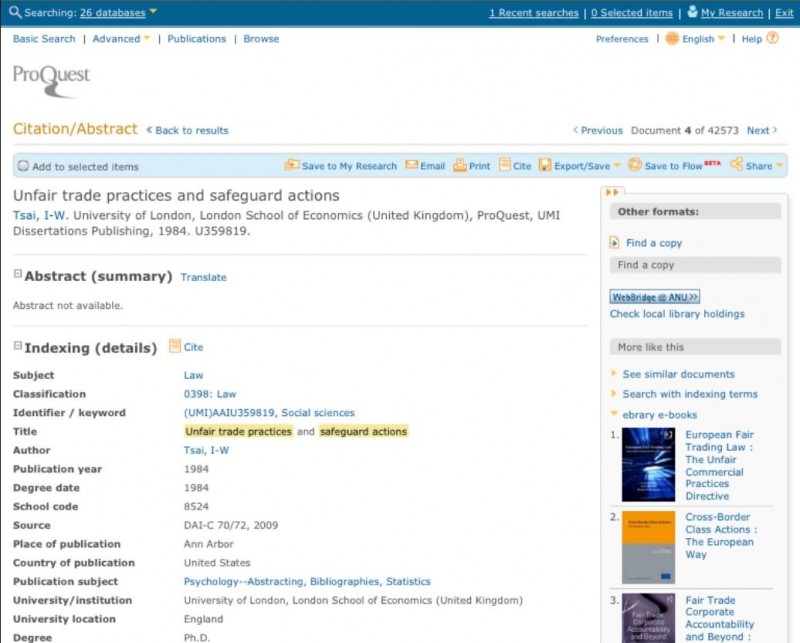Open the Social sciences keyword link

[x=318, y=413]
